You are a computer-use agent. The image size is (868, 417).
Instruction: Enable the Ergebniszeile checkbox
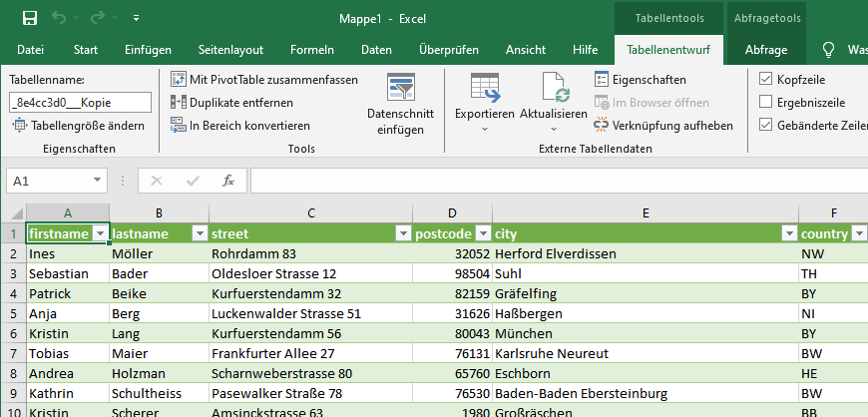click(x=765, y=103)
